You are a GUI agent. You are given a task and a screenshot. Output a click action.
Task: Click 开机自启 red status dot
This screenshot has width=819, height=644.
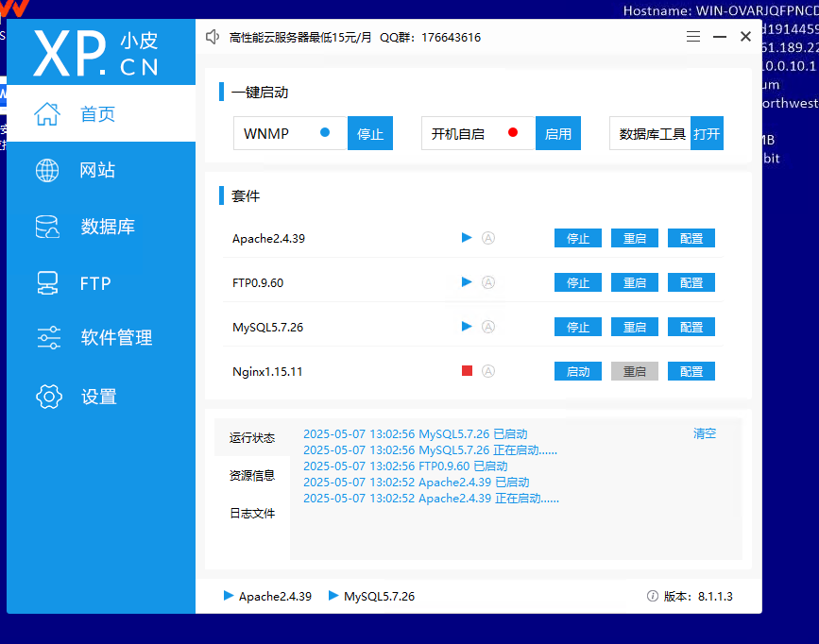pos(513,132)
